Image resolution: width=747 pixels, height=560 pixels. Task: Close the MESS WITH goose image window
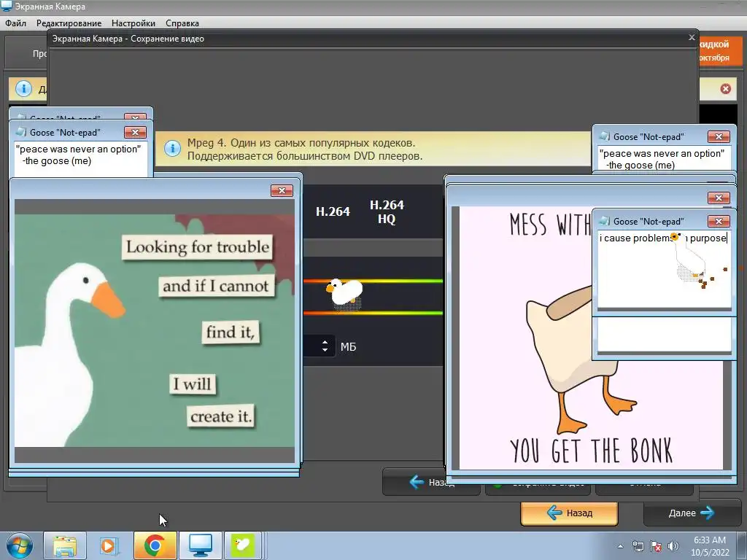(x=719, y=198)
